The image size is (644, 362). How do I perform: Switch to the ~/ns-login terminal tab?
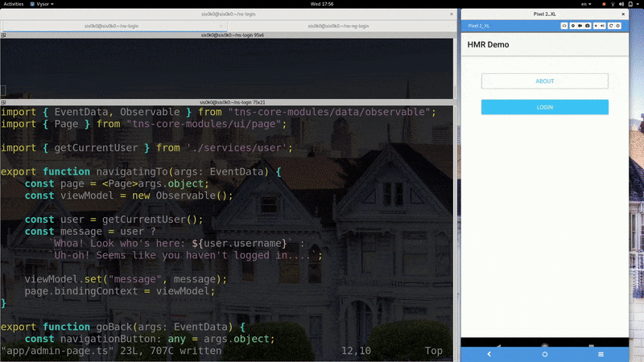pos(109,26)
